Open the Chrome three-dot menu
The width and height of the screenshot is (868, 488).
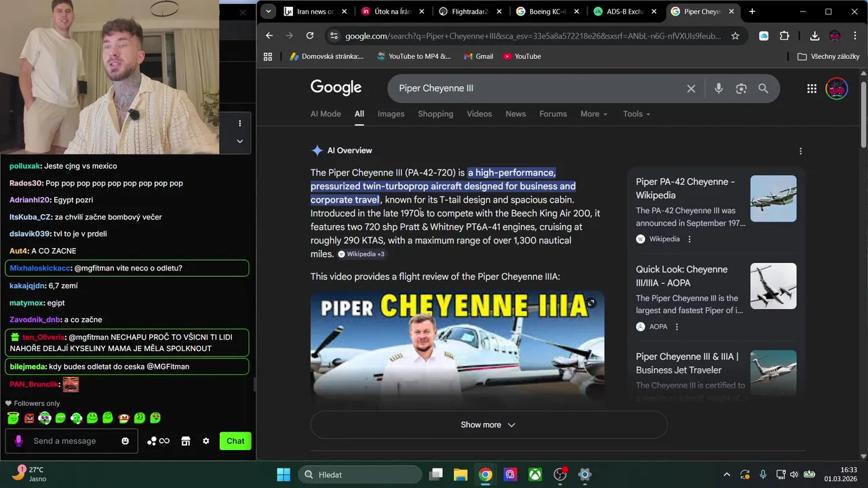854,36
